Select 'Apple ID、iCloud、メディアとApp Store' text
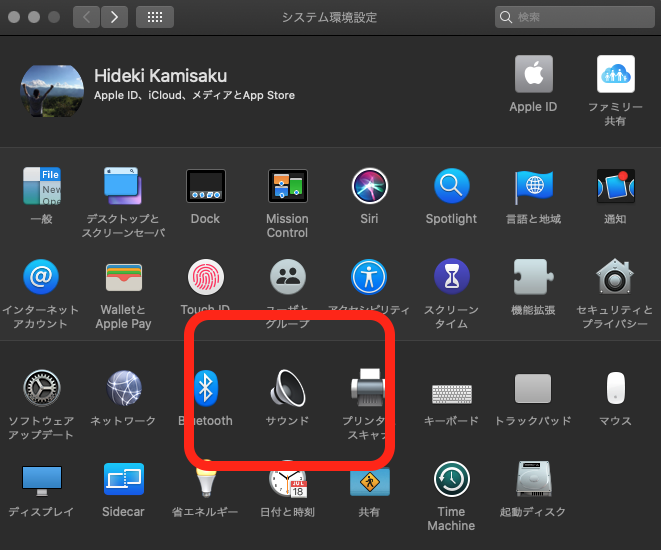661x550 pixels. 194,95
